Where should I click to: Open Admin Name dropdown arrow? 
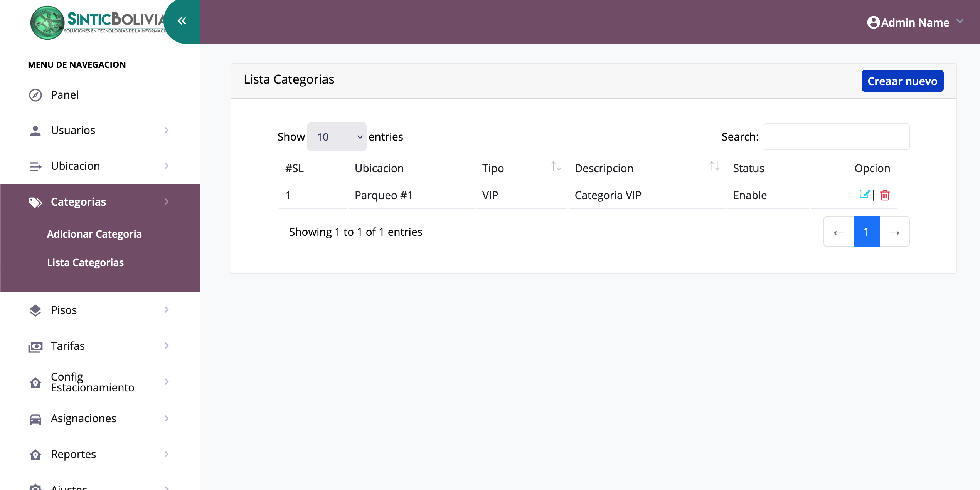pyautogui.click(x=960, y=22)
